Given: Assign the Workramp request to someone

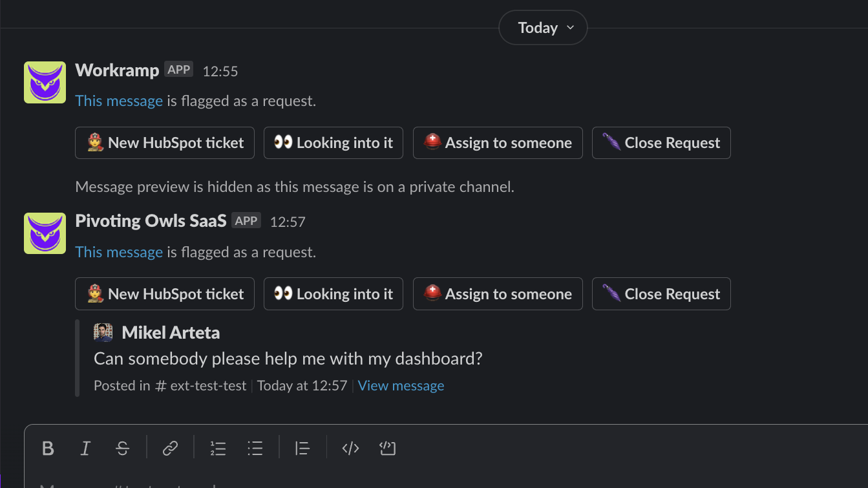Looking at the screenshot, I should click(x=498, y=143).
